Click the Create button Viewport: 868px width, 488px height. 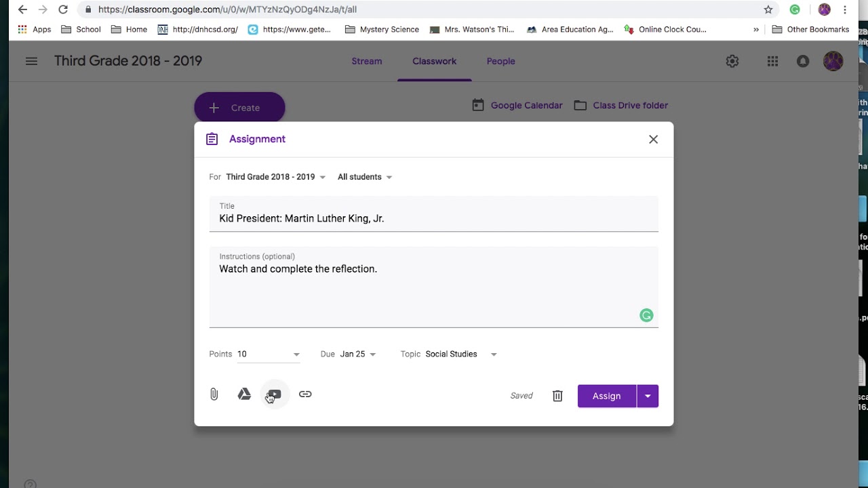239,108
